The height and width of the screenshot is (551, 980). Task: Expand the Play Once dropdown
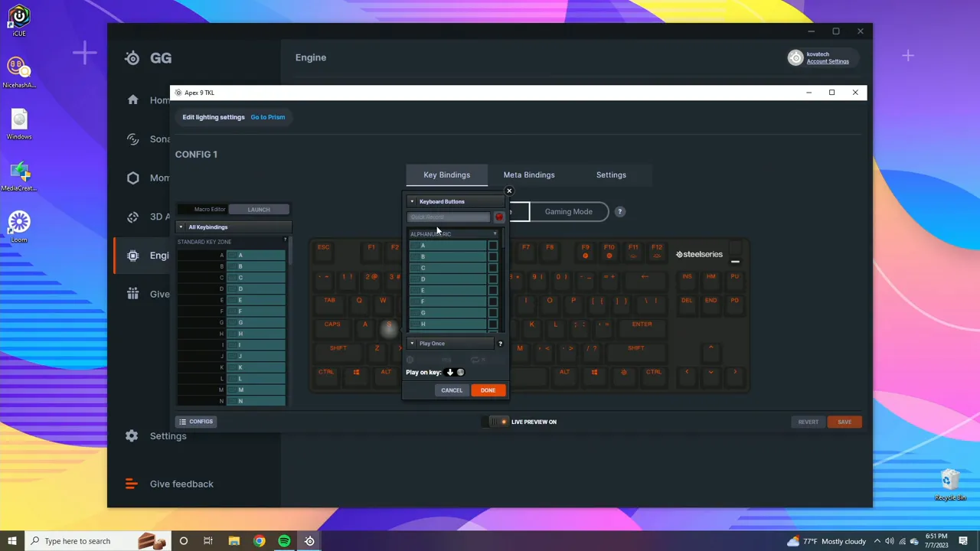click(412, 343)
